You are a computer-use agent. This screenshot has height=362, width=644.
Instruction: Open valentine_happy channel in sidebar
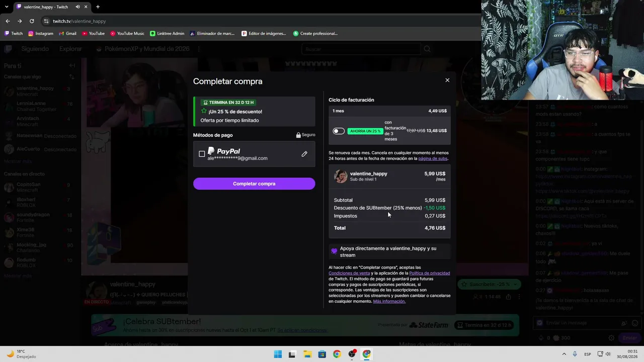39,91
